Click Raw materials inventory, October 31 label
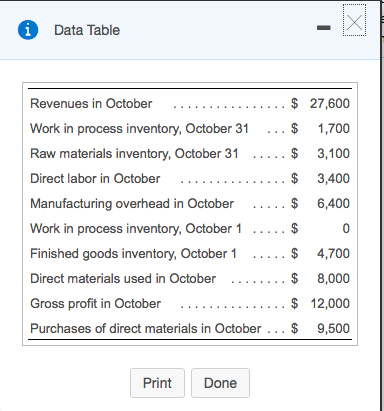The image size is (384, 411). point(134,154)
